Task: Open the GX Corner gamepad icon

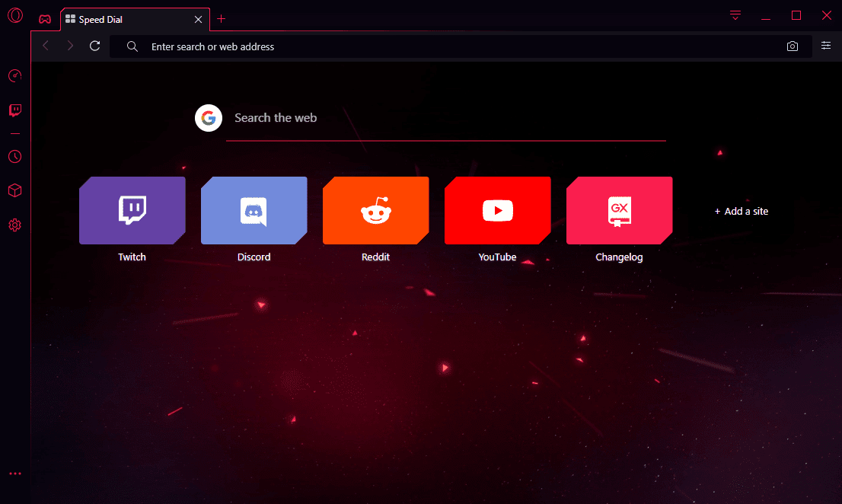Action: pos(45,19)
